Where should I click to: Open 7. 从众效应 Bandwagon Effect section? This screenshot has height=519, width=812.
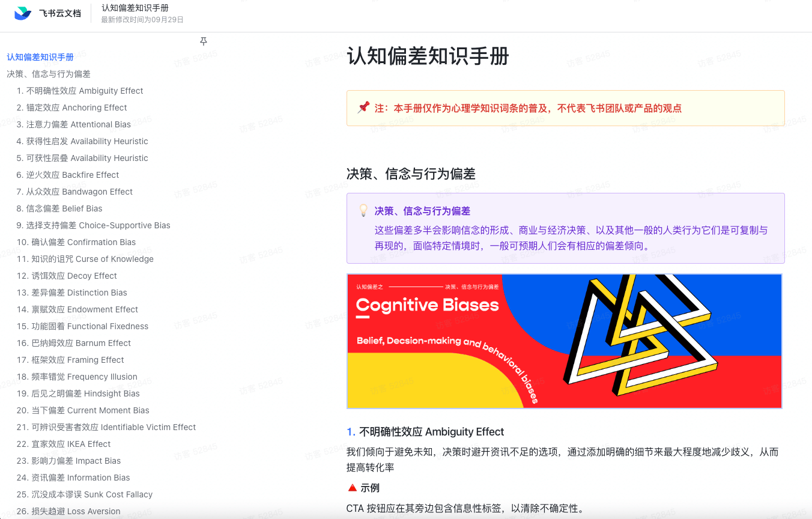tap(75, 192)
